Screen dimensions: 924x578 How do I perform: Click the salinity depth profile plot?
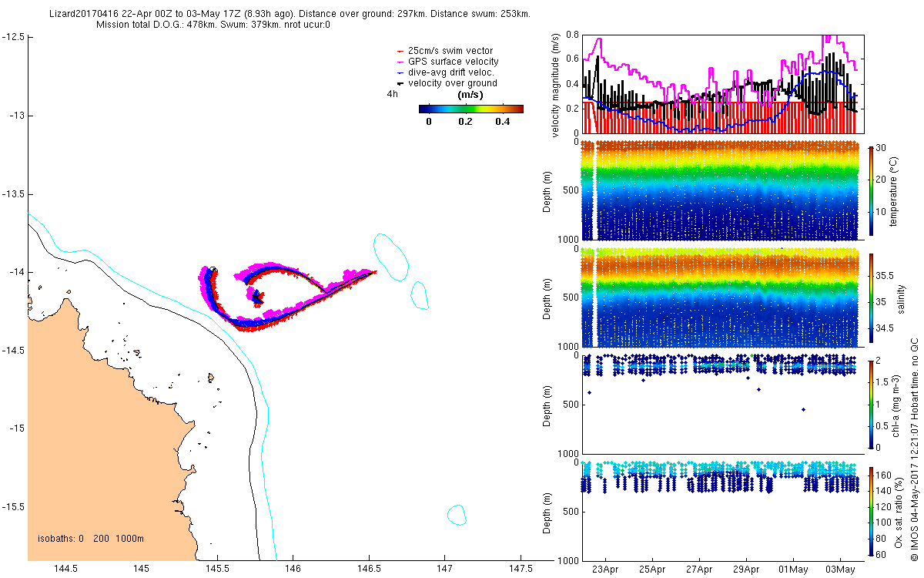pyautogui.click(x=721, y=297)
